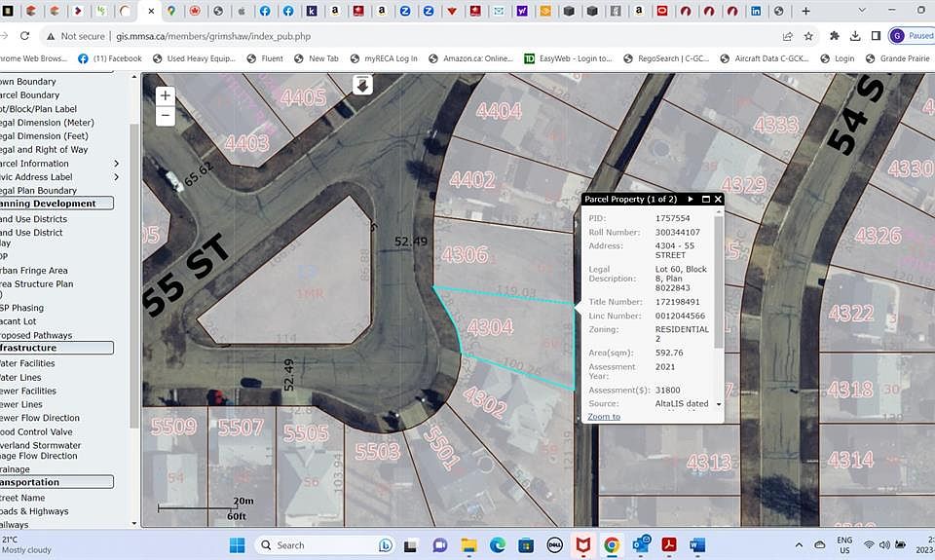
Task: Select the Land Use Districts layer
Action: coord(33,219)
